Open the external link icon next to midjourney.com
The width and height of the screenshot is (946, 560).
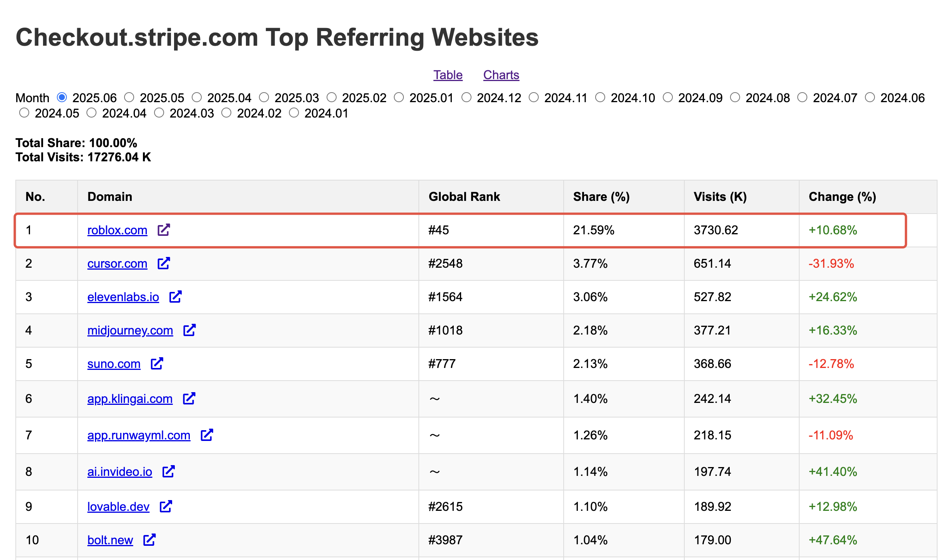pyautogui.click(x=189, y=330)
